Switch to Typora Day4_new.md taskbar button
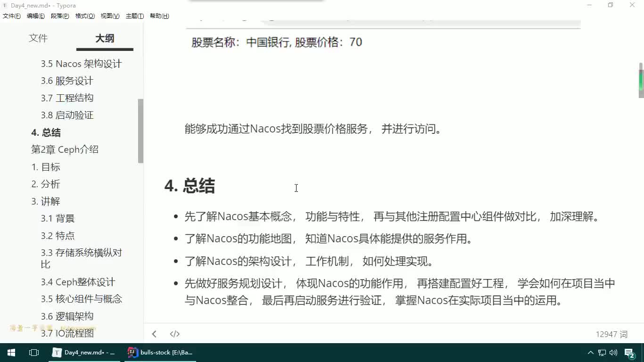 coord(85,353)
